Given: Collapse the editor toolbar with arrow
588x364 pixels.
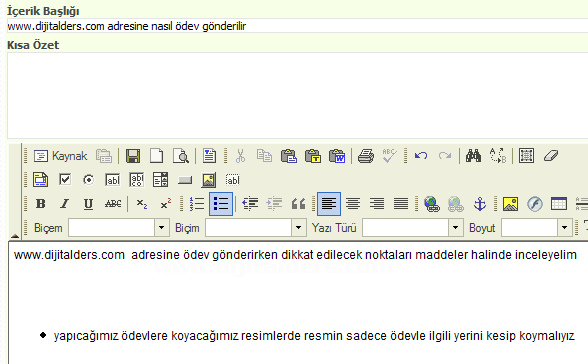Looking at the screenshot, I should coord(15,236).
